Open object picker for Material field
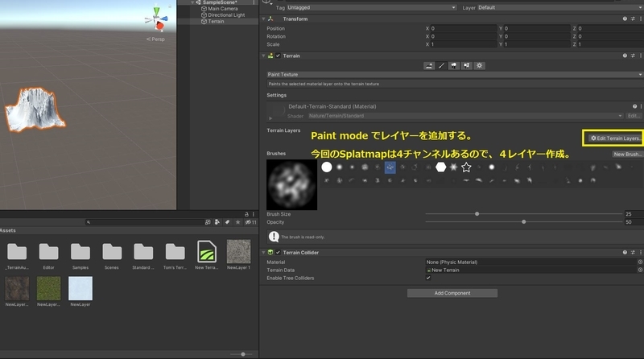Screen dimensions: 644x359 click(x=640, y=262)
